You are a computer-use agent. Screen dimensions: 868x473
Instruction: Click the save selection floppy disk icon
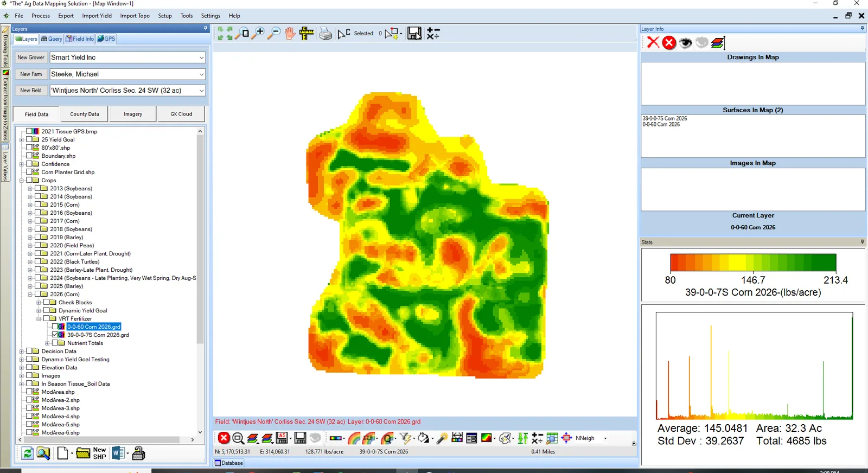click(x=414, y=34)
